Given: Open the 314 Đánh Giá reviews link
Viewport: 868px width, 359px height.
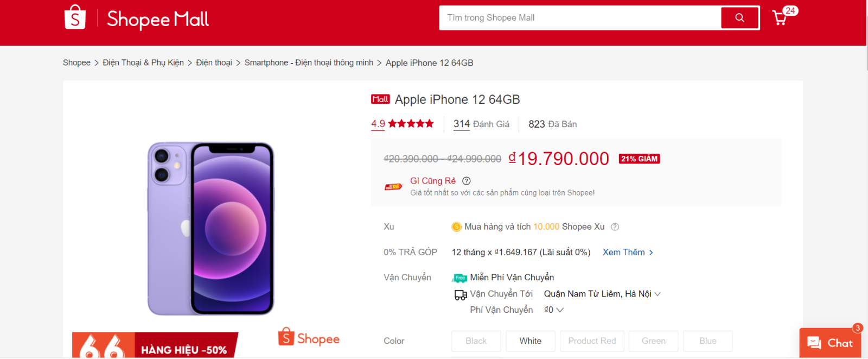Looking at the screenshot, I should click(x=481, y=124).
